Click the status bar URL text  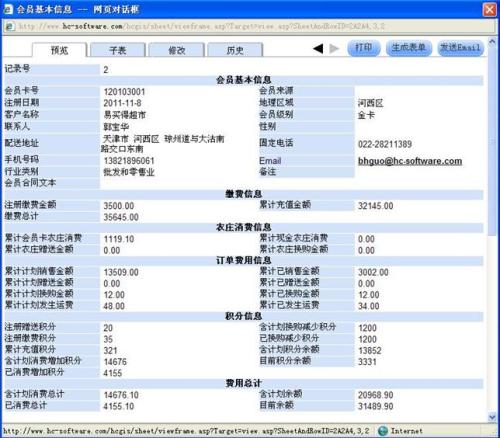(x=186, y=431)
